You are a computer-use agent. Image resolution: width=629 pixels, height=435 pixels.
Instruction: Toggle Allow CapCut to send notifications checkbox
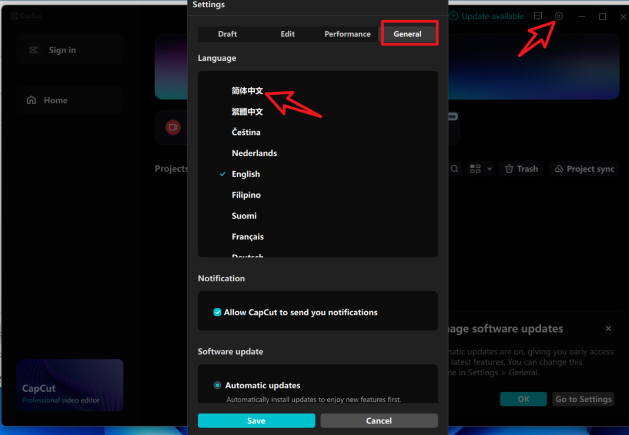click(218, 312)
